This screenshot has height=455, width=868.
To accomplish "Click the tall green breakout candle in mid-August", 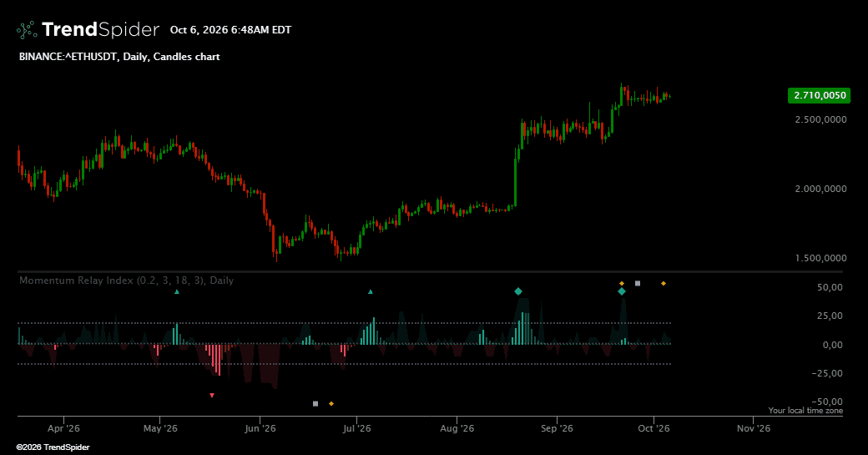I will pyautogui.click(x=516, y=177).
